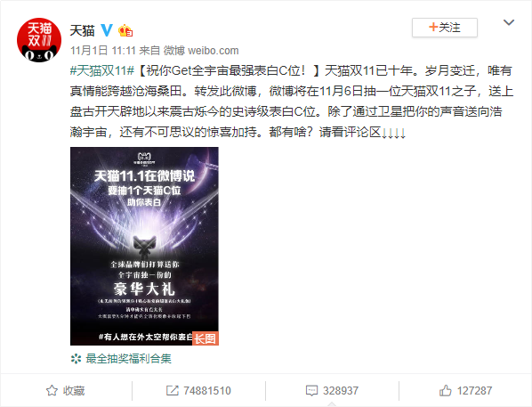Viewport: 532px width, 407px height.
Task: Click the repost share icon
Action: (173, 391)
